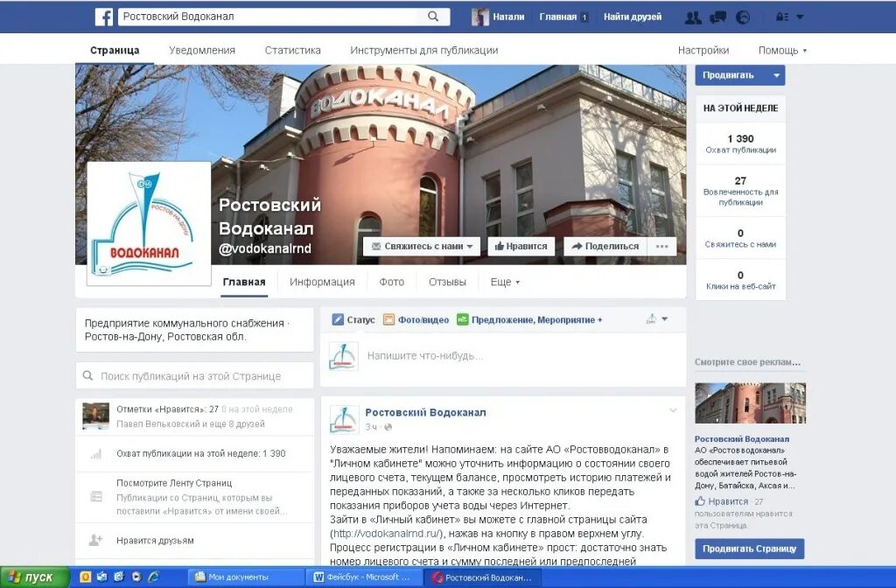Click the Предложение, Мероприятие icon
The image size is (896, 588).
(x=462, y=319)
